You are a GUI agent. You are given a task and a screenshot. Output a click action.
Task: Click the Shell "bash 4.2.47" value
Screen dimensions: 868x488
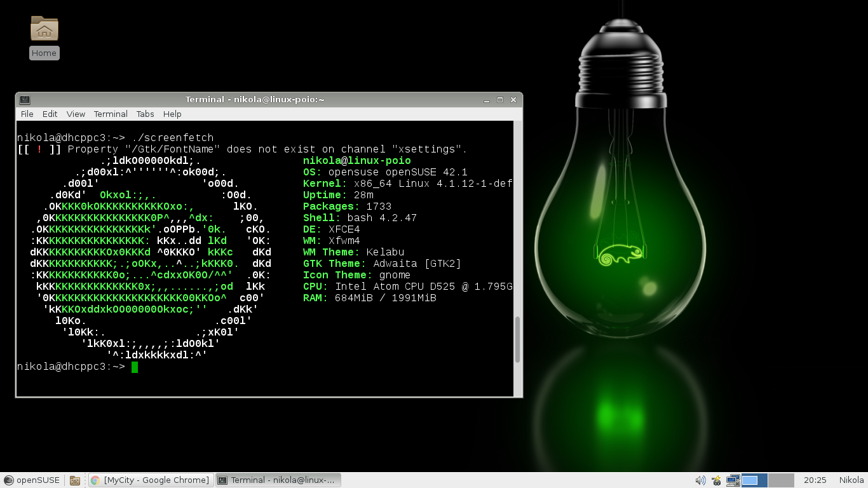(383, 218)
